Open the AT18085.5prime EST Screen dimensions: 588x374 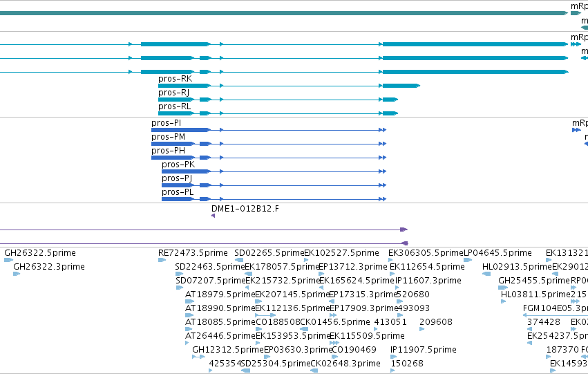click(x=220, y=322)
